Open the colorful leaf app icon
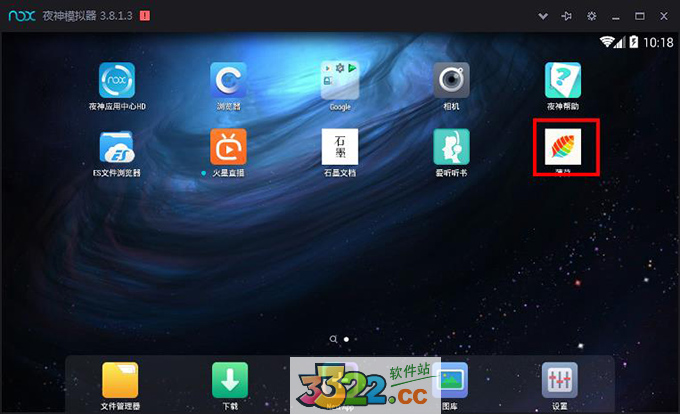This screenshot has width=680, height=414. (x=563, y=147)
